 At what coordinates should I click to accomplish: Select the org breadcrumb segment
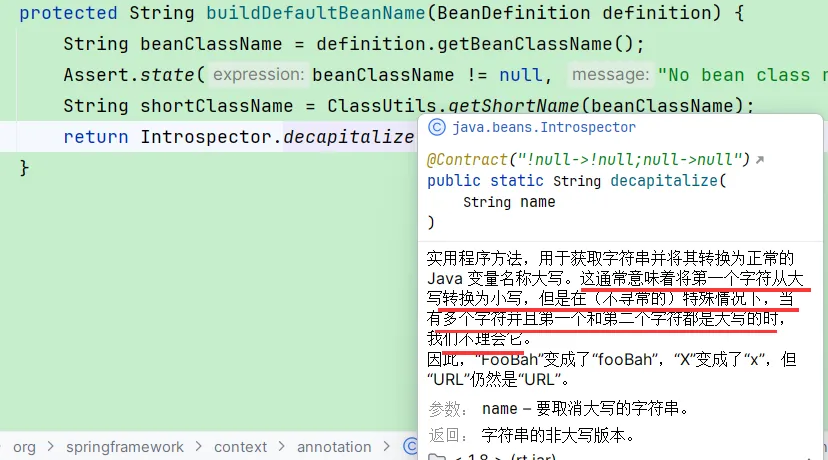(24, 447)
